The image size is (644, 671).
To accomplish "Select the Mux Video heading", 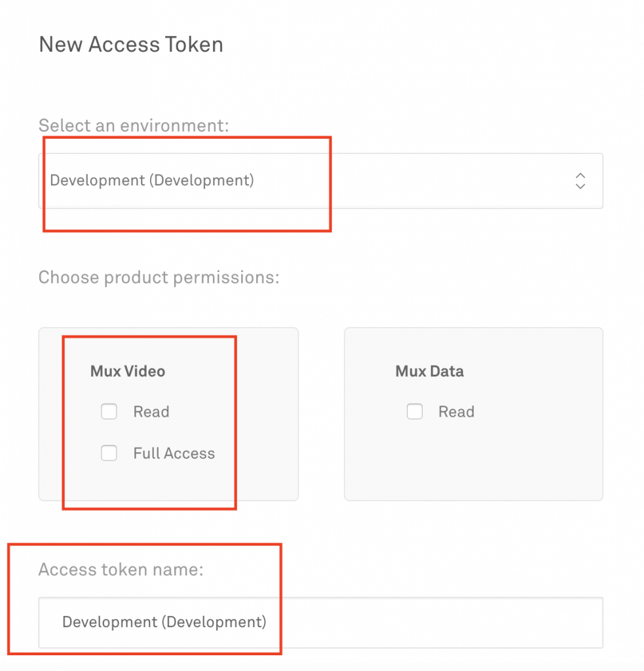I will click(128, 371).
